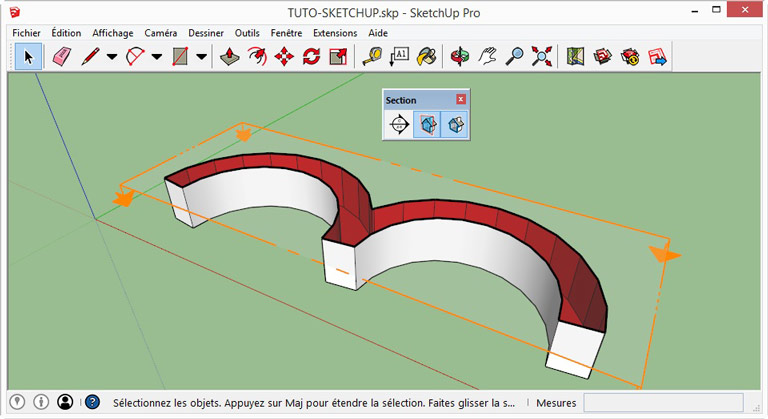
Task: Click the Mesures input field
Action: pyautogui.click(x=663, y=403)
